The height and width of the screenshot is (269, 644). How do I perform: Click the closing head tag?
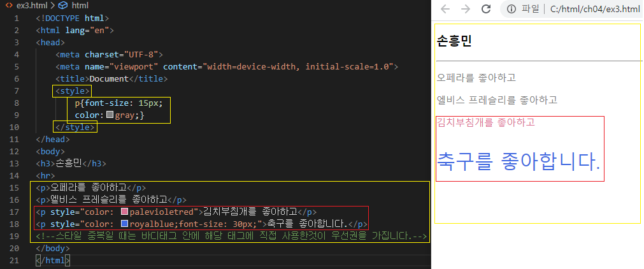pyautogui.click(x=53, y=140)
